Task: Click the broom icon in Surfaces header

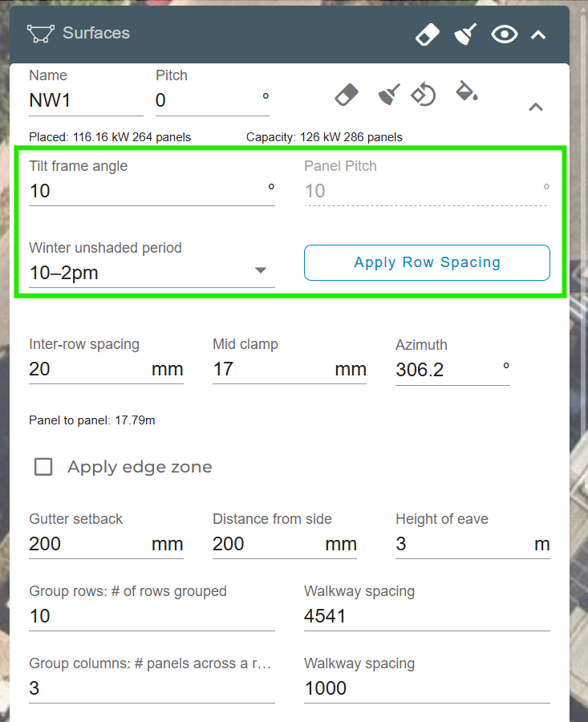Action: coord(466,34)
